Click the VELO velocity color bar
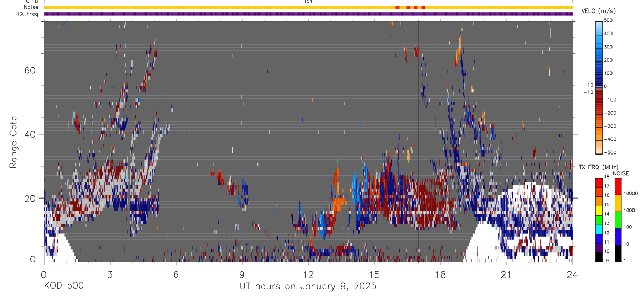Image resolution: width=644 pixels, height=297 pixels. [x=599, y=87]
